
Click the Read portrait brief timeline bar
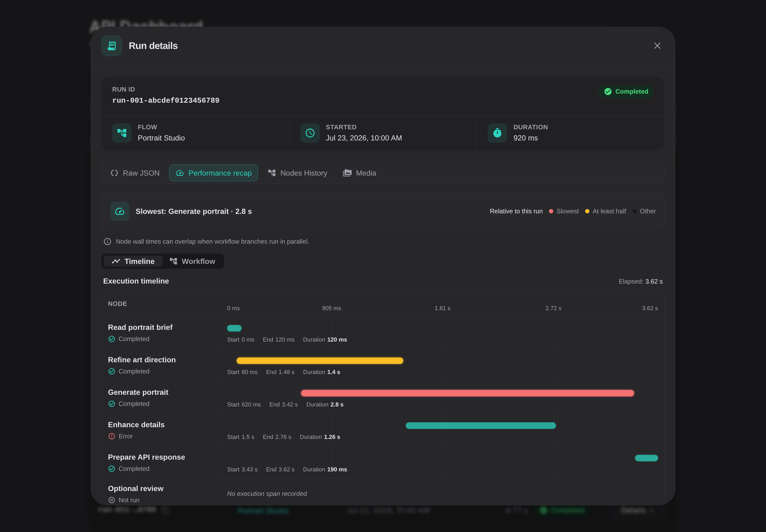[234, 328]
